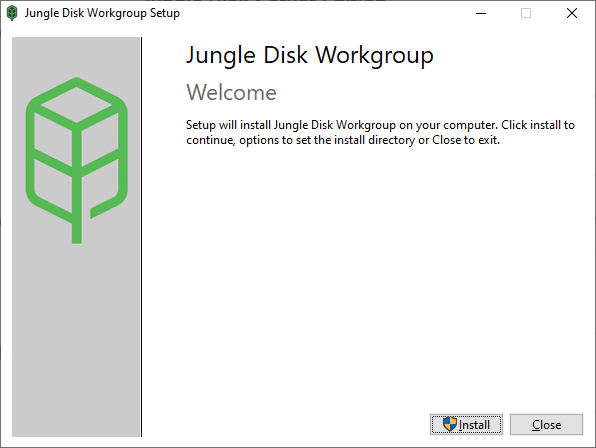Click the large green Jungle Disk leaf logo
Image resolution: width=596 pixels, height=448 pixels.
point(76,160)
